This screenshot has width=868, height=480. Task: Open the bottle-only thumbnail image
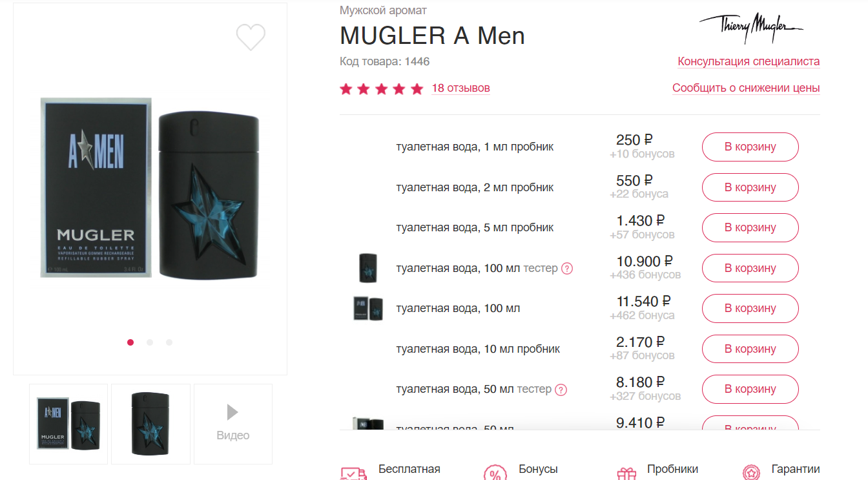tap(150, 424)
